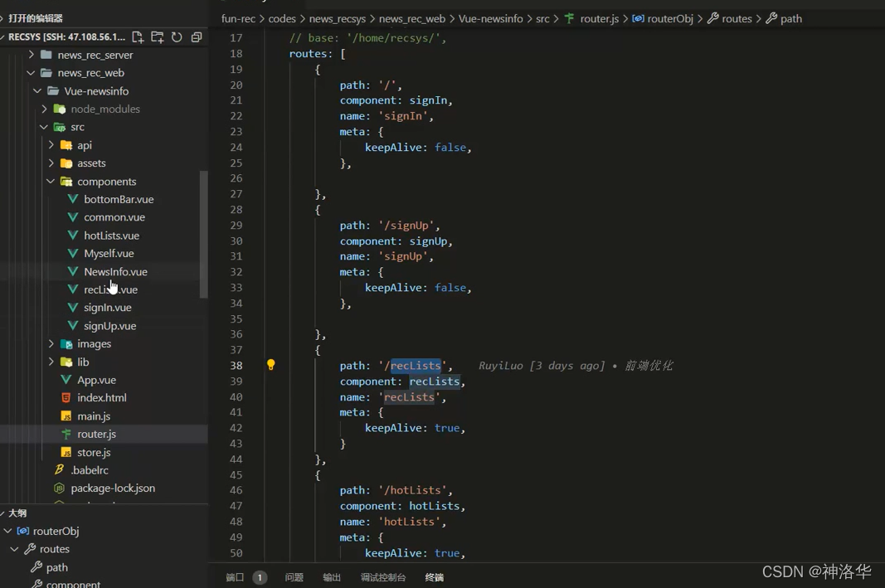The image size is (885, 588).
Task: Expand the assets folder
Action: point(51,163)
